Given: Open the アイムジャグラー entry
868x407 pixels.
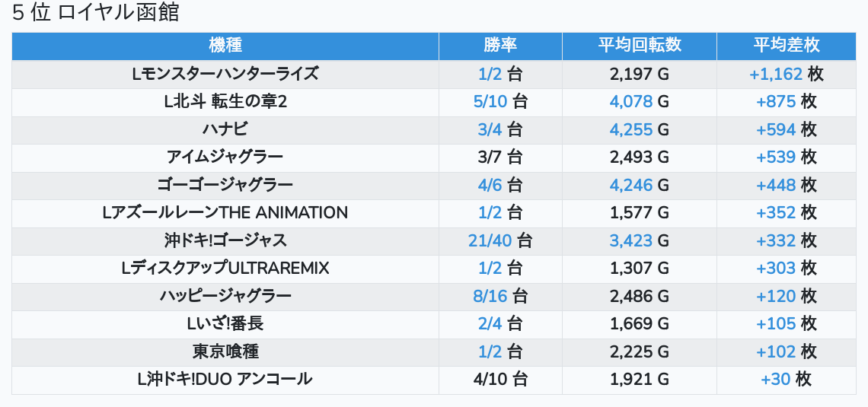Looking at the screenshot, I should pyautogui.click(x=225, y=157).
